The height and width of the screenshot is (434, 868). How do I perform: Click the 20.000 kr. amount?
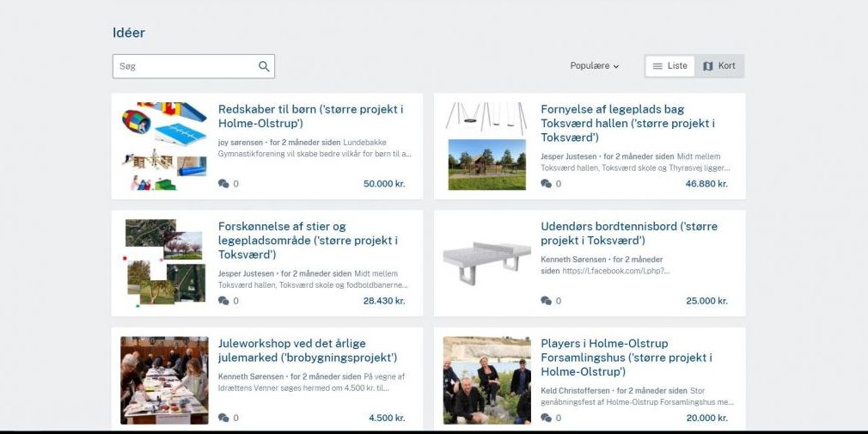click(707, 418)
